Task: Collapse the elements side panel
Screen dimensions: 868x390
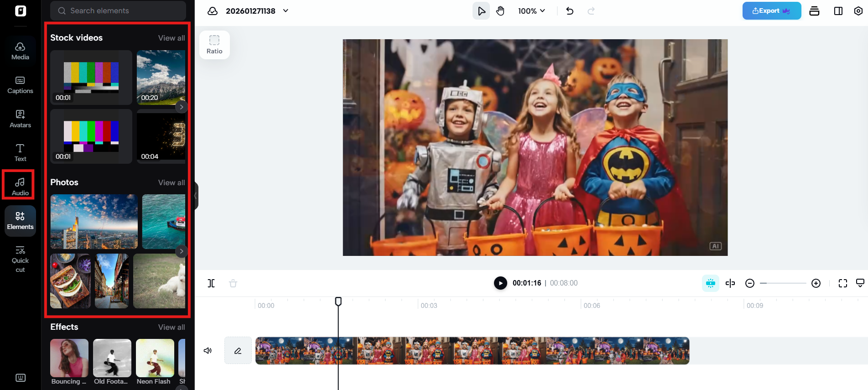Action: (196, 196)
